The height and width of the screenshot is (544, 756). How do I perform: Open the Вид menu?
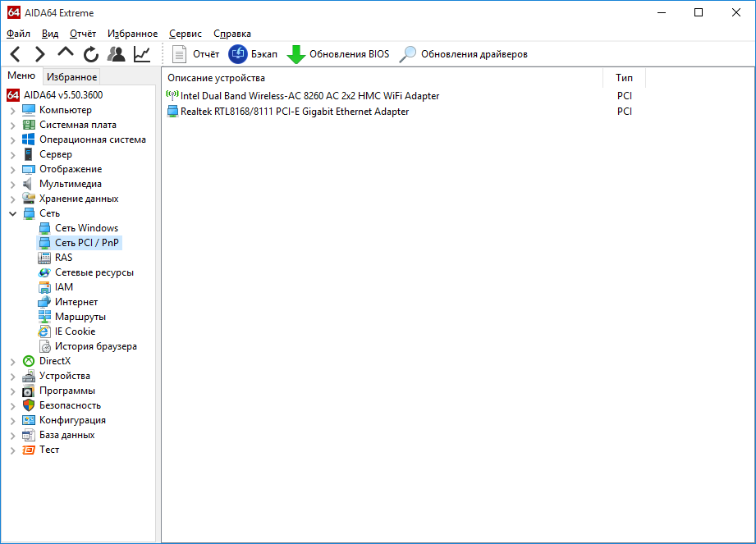[49, 34]
